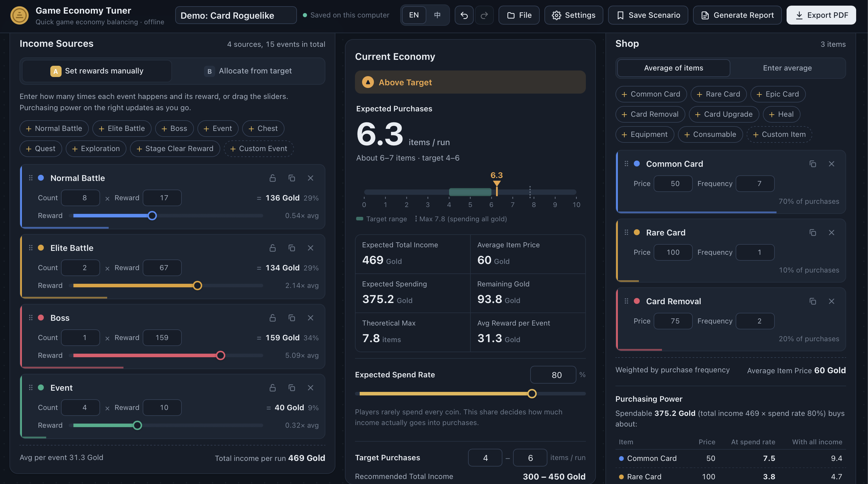Click the Expected Spend Rate slider handle
Viewport: 868px width, 484px height.
(x=532, y=394)
